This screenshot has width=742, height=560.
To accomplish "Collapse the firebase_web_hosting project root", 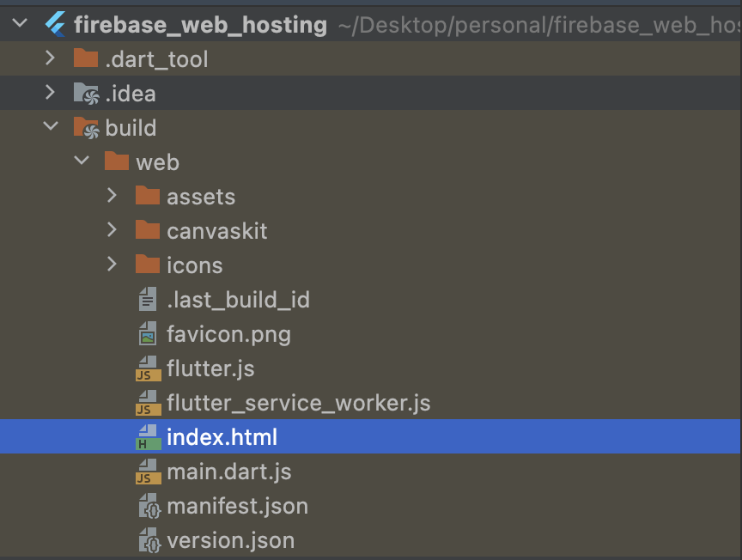I will [x=20, y=23].
